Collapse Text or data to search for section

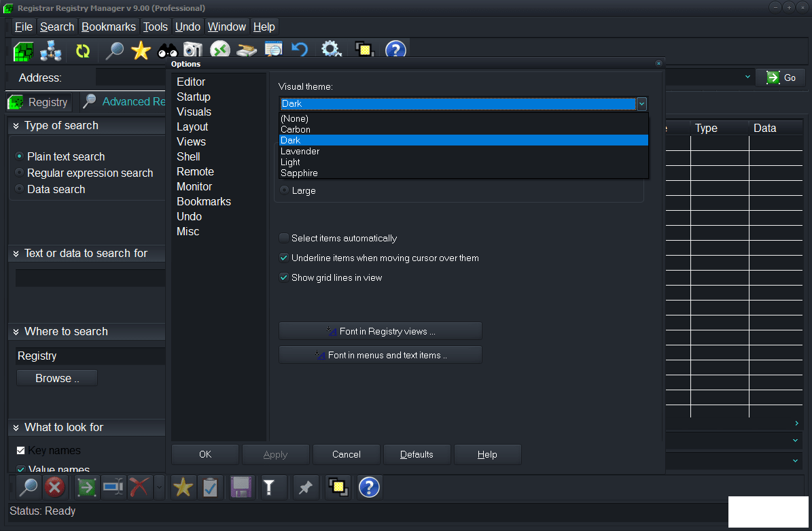16,254
